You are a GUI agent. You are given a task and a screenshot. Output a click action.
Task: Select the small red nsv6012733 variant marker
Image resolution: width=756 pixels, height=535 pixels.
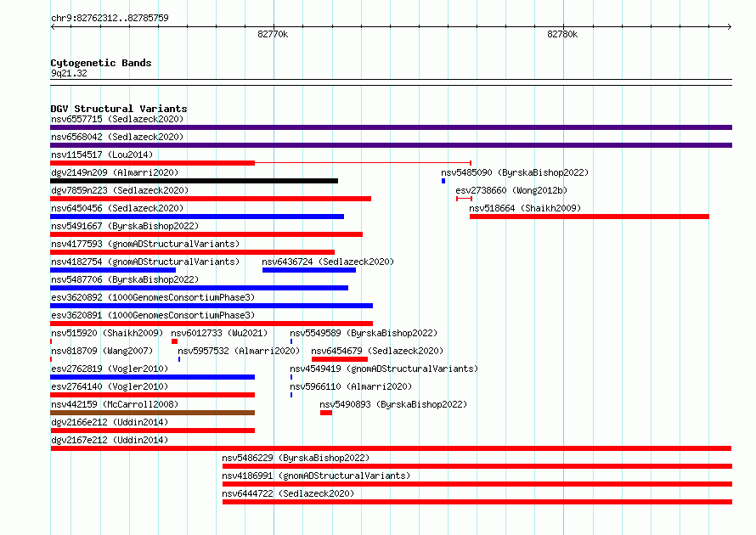pos(174,341)
